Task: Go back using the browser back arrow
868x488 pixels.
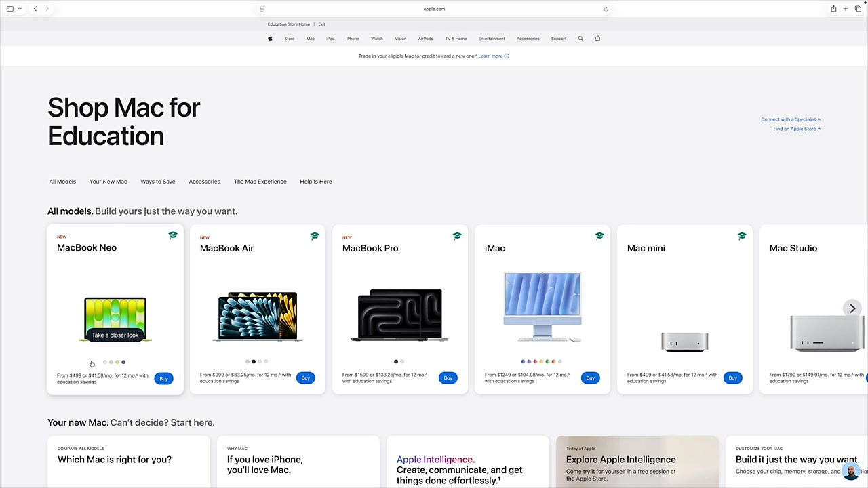Action: tap(35, 9)
